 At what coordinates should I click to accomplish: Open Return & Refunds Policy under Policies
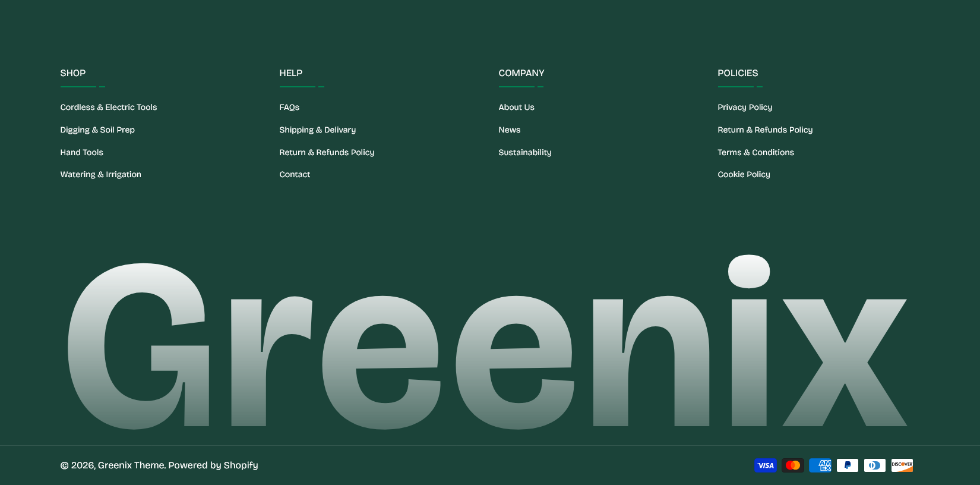click(x=765, y=130)
